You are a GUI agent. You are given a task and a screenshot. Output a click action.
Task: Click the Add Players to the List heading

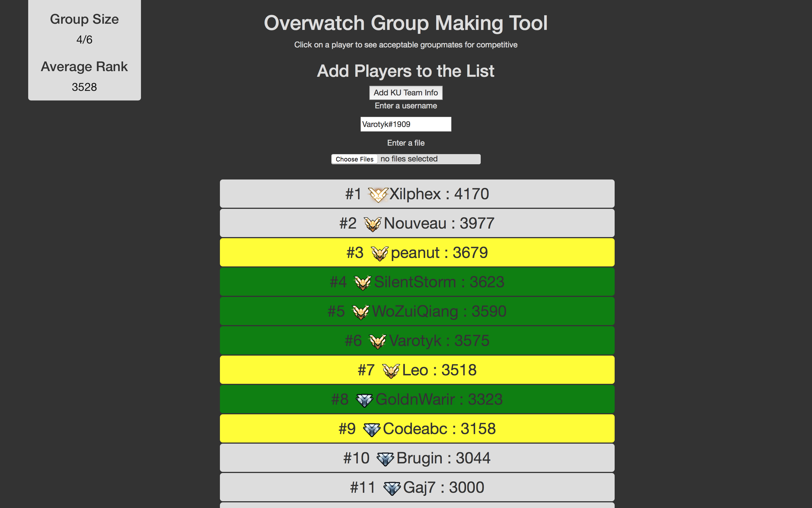[x=406, y=71]
